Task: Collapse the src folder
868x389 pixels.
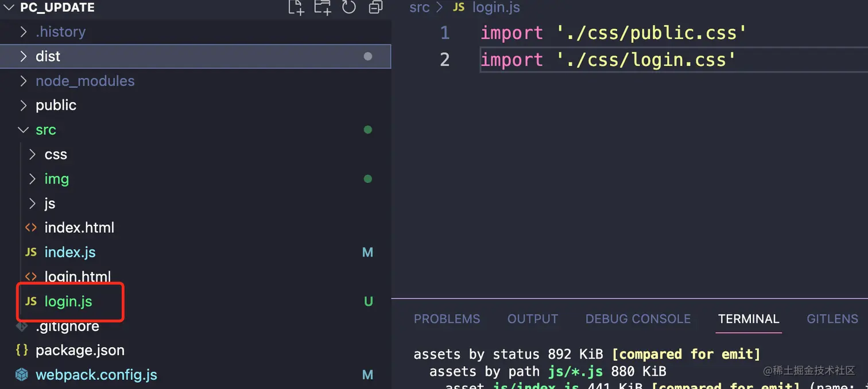Action: coord(23,130)
